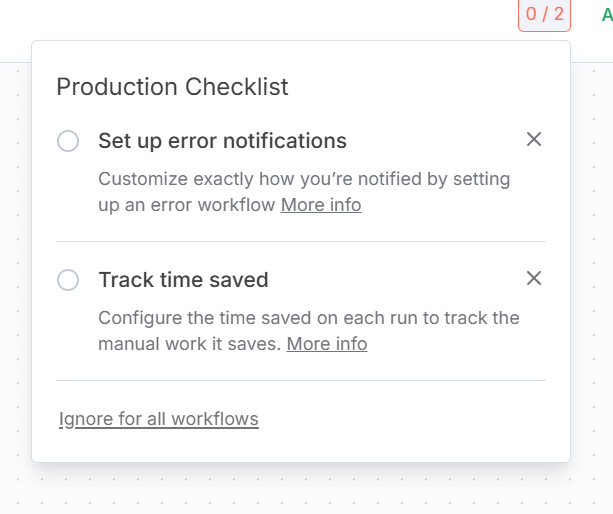The width and height of the screenshot is (613, 514).
Task: Click the red 0 / 2 checklist badge
Action: click(x=544, y=14)
